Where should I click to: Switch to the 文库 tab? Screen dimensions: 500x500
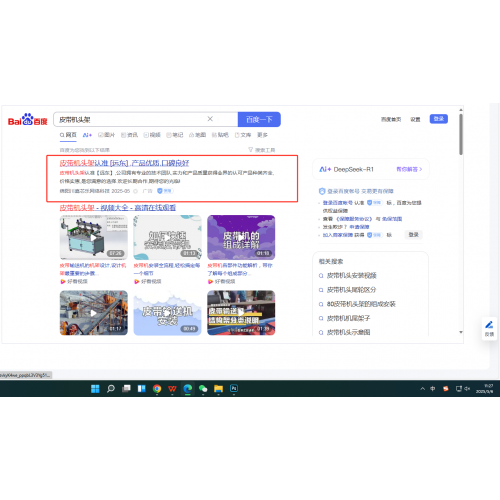tap(243, 135)
